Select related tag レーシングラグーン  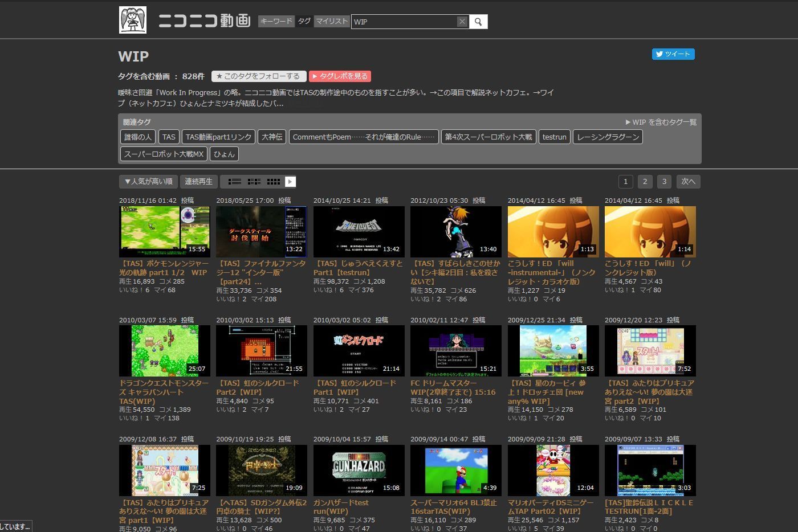[608, 137]
